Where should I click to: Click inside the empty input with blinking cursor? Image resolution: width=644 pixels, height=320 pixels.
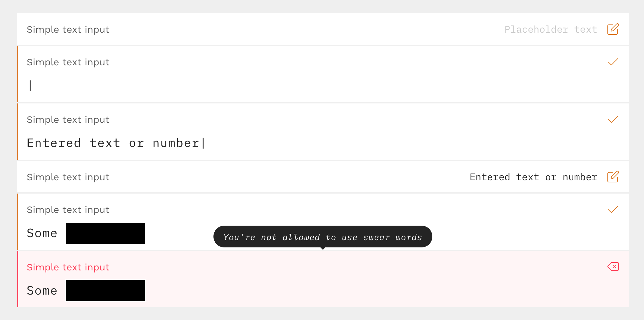pyautogui.click(x=121, y=86)
